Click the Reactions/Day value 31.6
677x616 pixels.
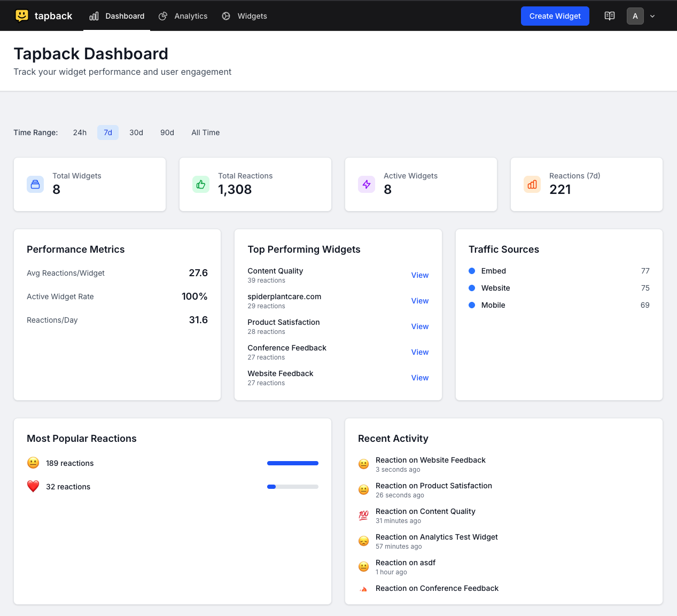198,320
